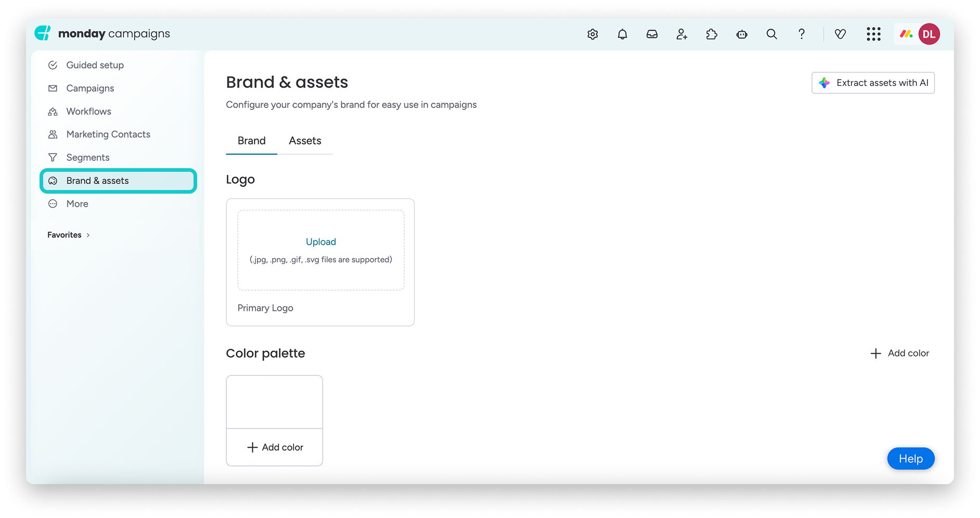Click Extract assets with AI button
Image resolution: width=980 pixels, height=518 pixels.
coord(873,83)
